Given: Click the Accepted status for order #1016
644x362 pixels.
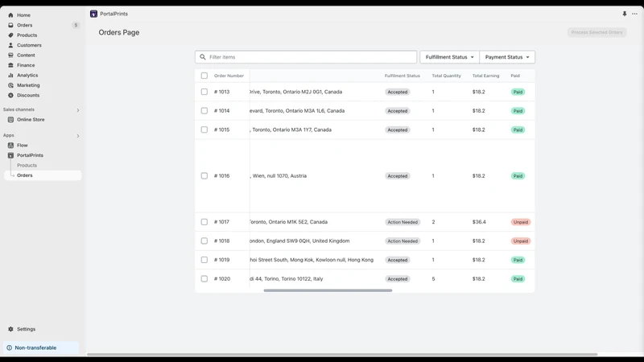Looking at the screenshot, I should (x=397, y=176).
